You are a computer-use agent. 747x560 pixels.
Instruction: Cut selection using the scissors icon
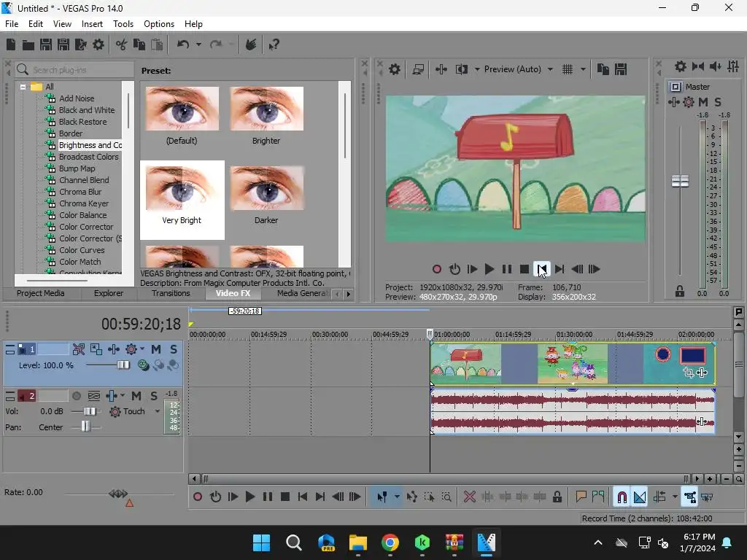coord(122,44)
